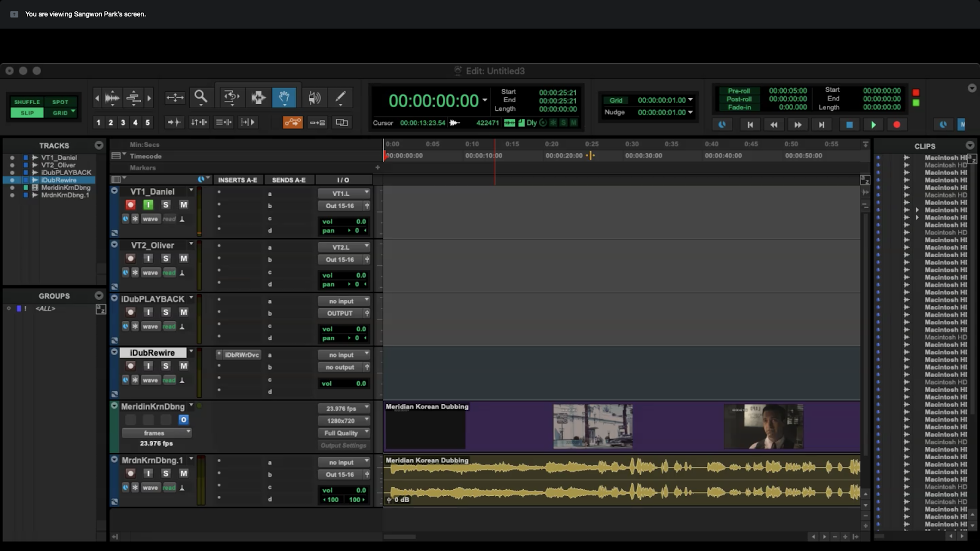Click the red Record transport button
980x551 pixels.
click(897, 124)
